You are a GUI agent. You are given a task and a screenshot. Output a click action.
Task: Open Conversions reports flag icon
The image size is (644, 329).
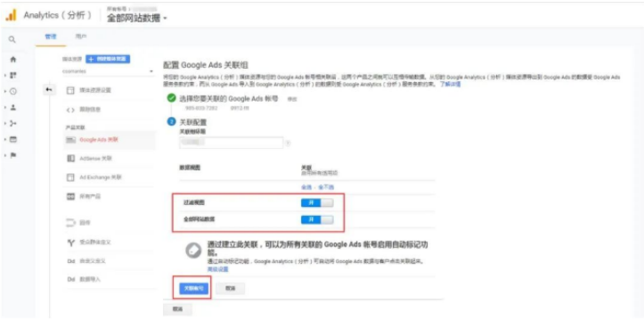click(x=13, y=155)
